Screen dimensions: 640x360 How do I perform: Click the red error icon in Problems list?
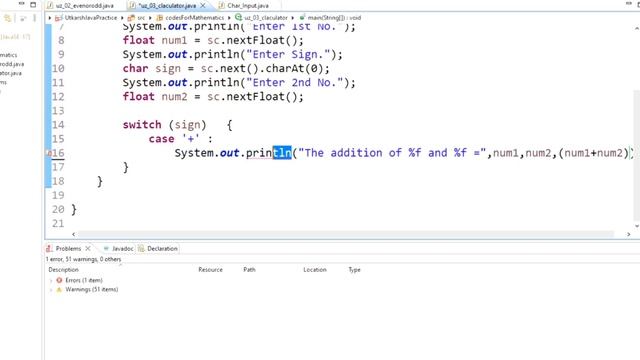click(59, 280)
